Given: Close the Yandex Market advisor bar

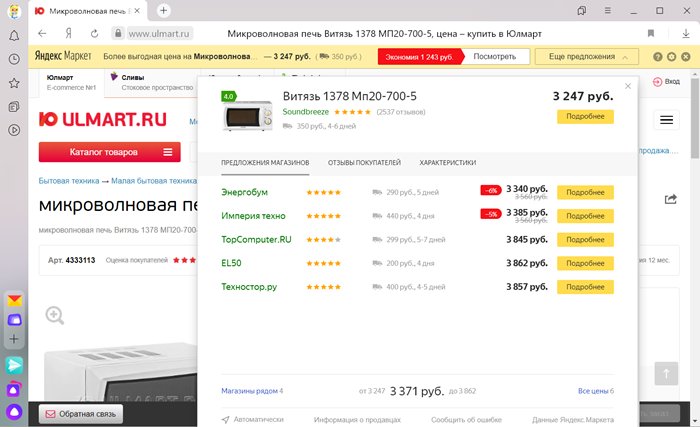Looking at the screenshot, I should pyautogui.click(x=686, y=57).
